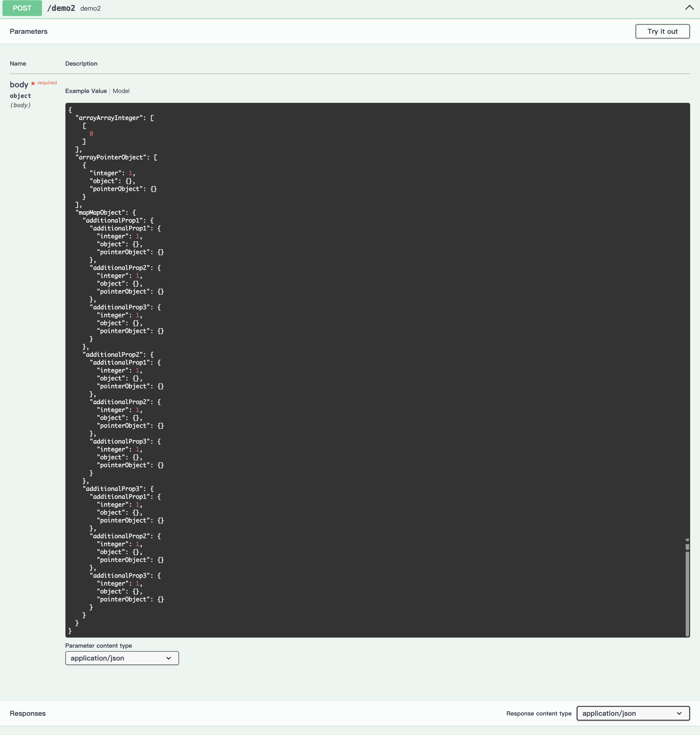Select the Example Value tab
Viewport: 700px width, 735px height.
click(x=86, y=91)
